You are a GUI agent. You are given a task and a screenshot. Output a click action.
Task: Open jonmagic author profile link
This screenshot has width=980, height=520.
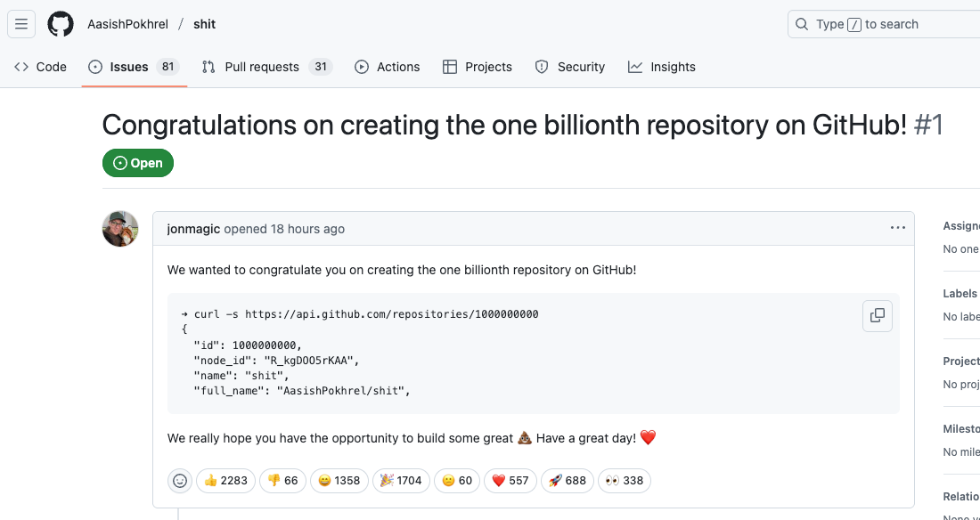[x=193, y=229]
